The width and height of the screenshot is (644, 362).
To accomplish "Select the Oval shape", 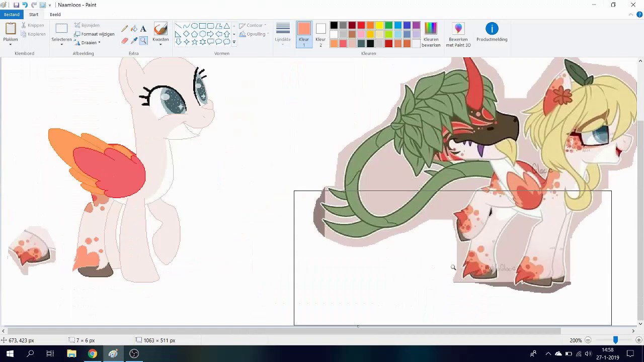I will point(194,26).
